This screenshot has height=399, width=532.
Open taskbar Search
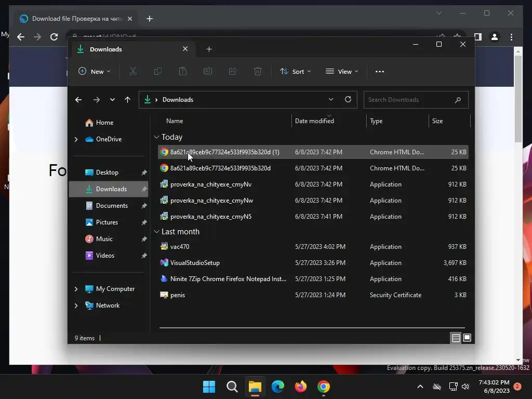(232, 387)
